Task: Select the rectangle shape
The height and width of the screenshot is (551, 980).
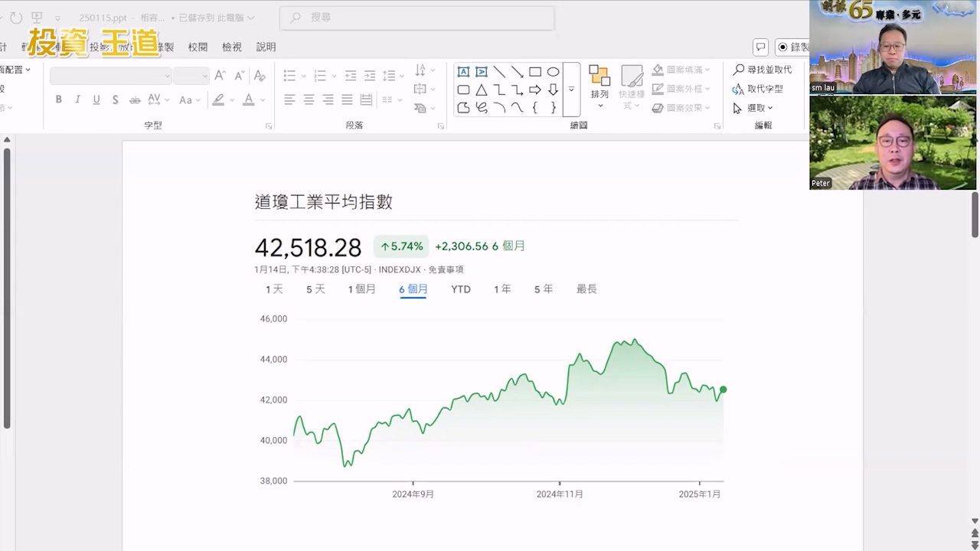Action: coord(535,72)
